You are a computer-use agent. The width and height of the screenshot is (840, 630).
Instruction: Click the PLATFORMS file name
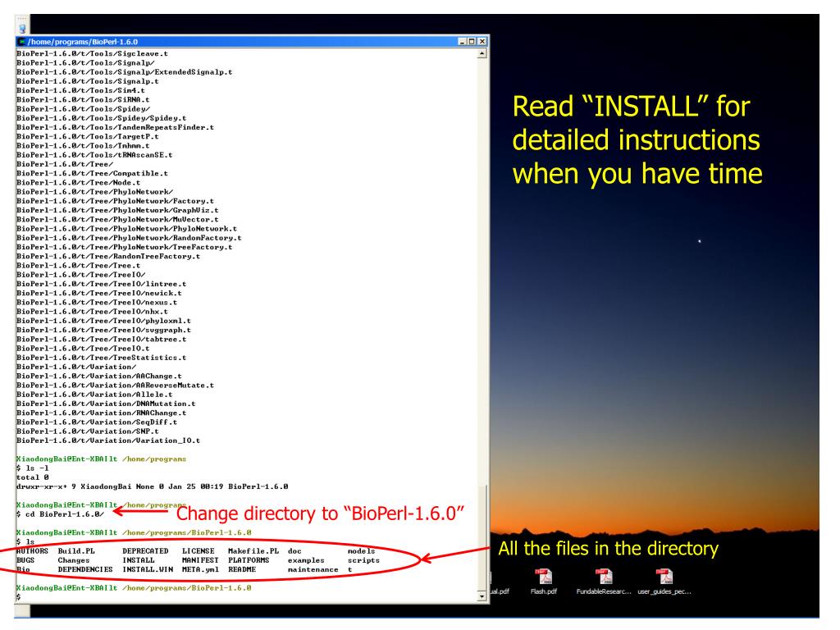(249, 560)
